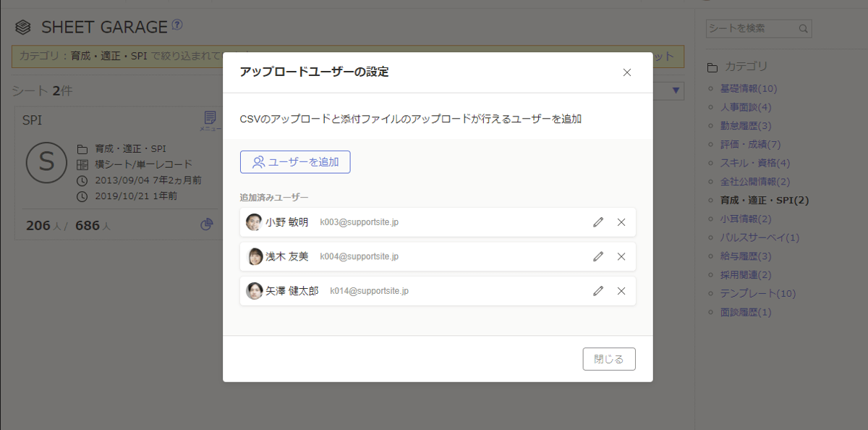The height and width of the screenshot is (430, 868).
Task: Edit 矢澤 健太郎 using the pencil icon
Action: (597, 291)
